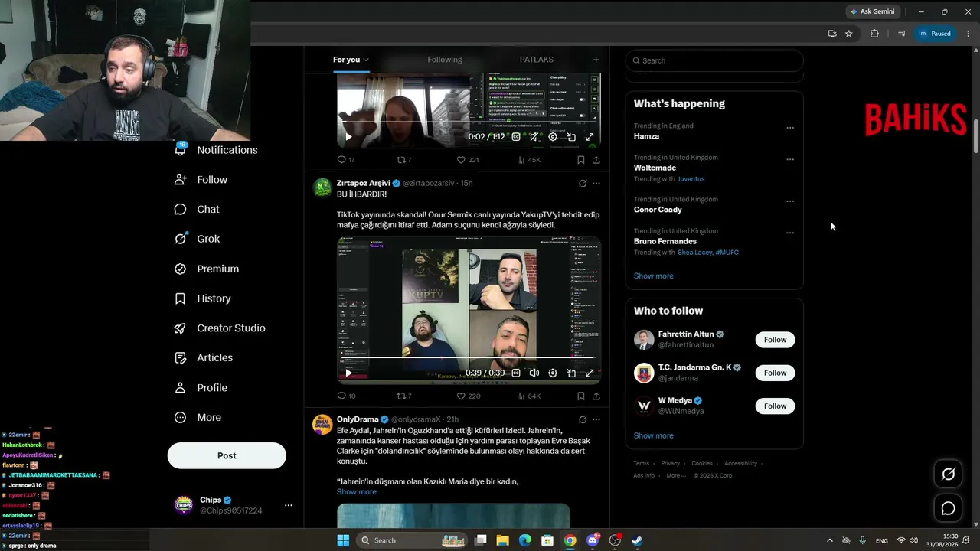This screenshot has width=980, height=551.
Task: Open Grok action on OnlyDrama post
Action: (x=583, y=419)
